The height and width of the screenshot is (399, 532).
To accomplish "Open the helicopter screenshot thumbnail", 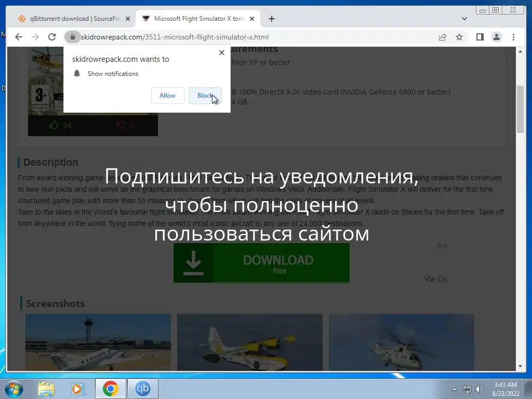I will (x=402, y=342).
